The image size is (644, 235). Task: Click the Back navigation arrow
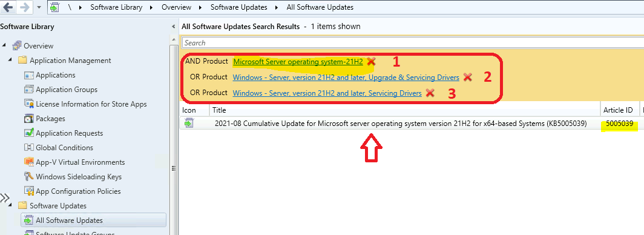pyautogui.click(x=8, y=7)
